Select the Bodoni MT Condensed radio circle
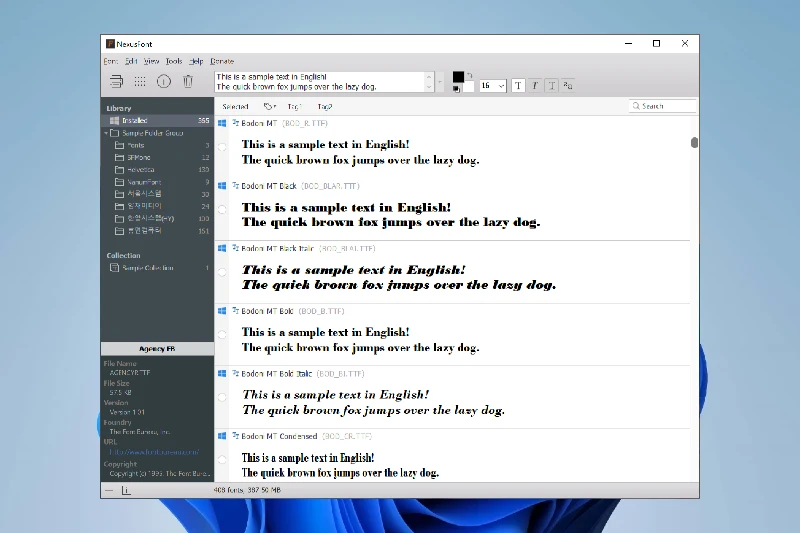The image size is (800, 533). tap(222, 459)
